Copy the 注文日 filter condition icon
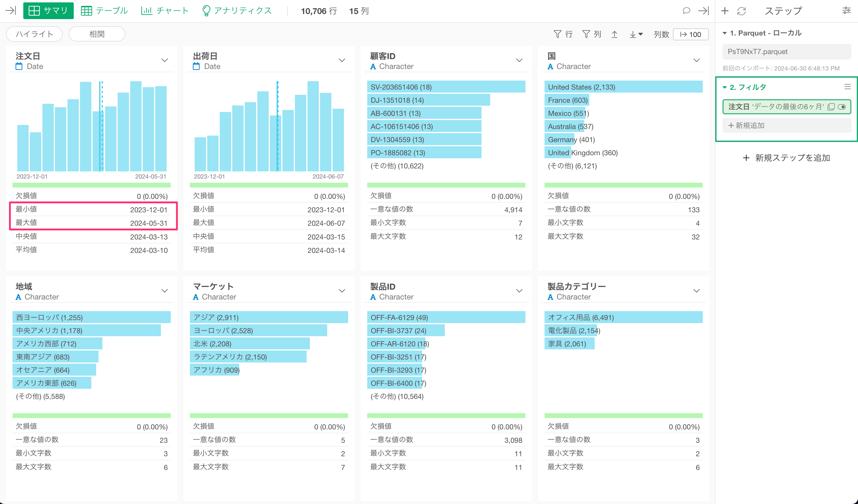The height and width of the screenshot is (504, 858). pyautogui.click(x=831, y=107)
